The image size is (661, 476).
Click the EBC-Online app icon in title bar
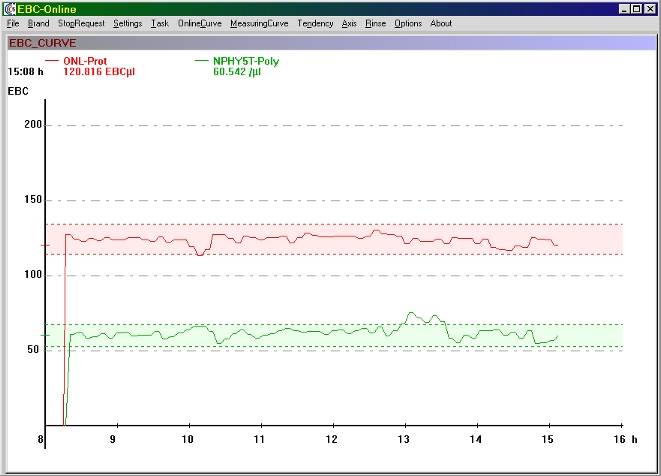tap(9, 9)
